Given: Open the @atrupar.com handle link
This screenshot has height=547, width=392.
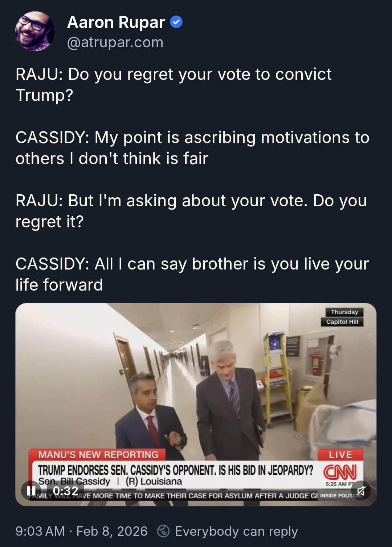Looking at the screenshot, I should [x=115, y=42].
